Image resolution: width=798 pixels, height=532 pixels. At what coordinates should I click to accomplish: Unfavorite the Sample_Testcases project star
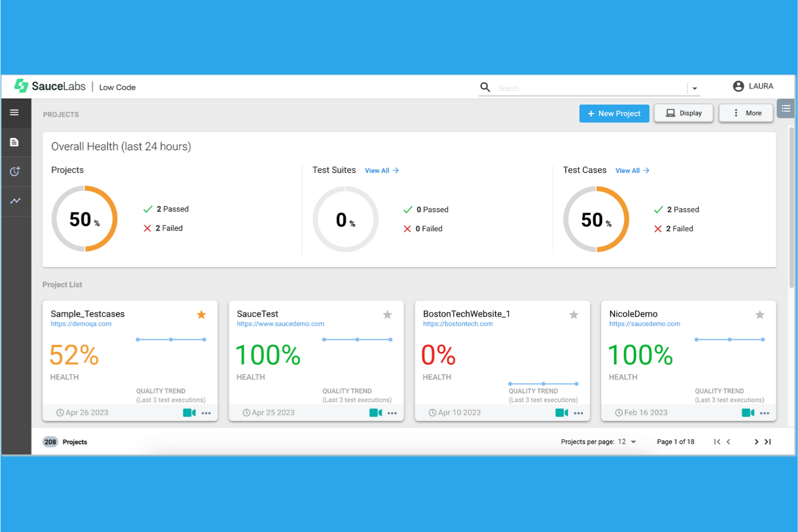pos(201,314)
